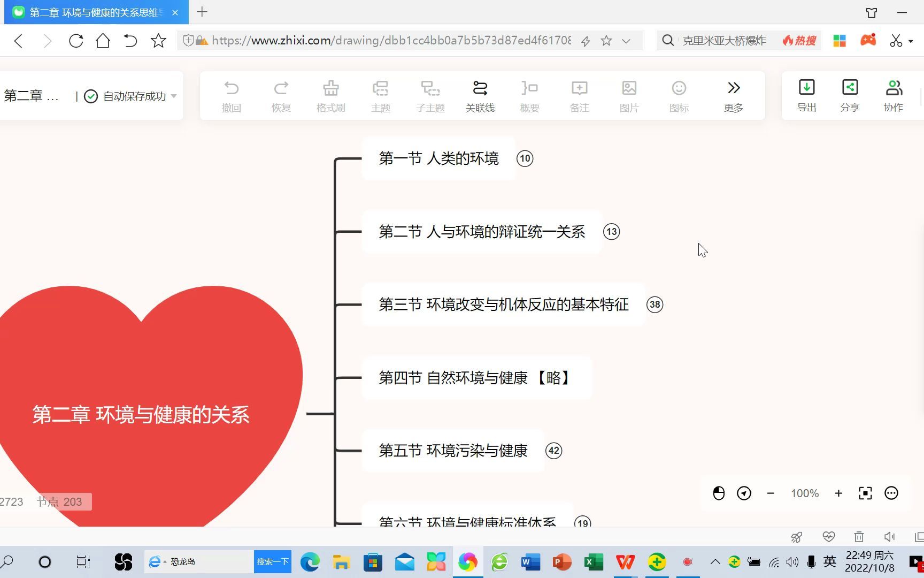
Task: Click the 恢复 redo tool
Action: 281,96
